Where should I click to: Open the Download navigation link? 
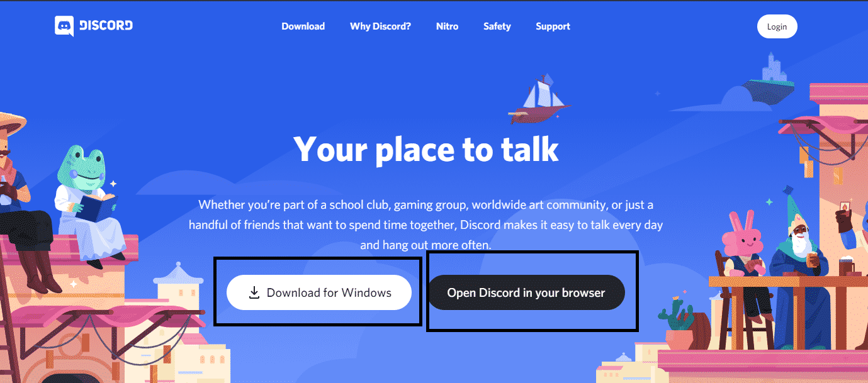click(x=303, y=26)
